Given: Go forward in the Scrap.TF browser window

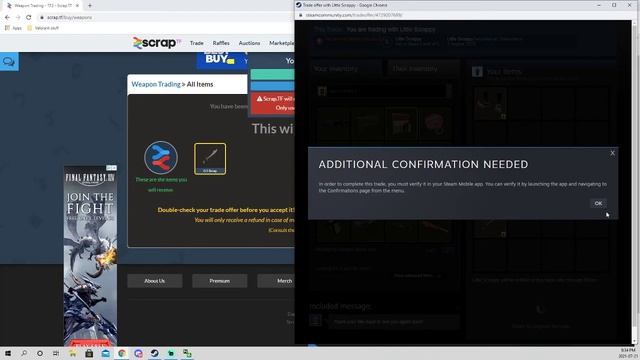Looking at the screenshot, I should [18, 17].
